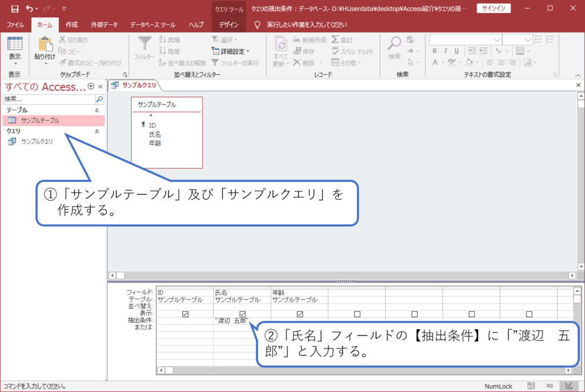Click background fill color bucket
Viewport: 585px width, 392px height.
[470, 62]
